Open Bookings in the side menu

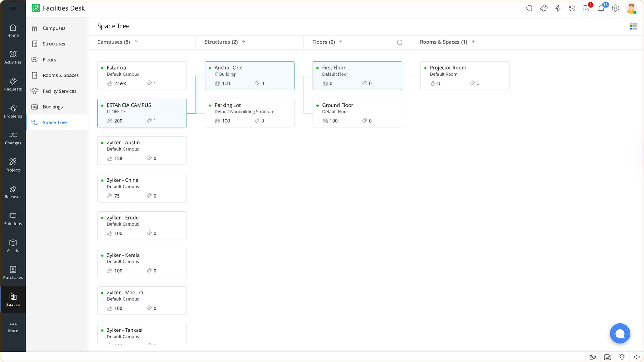[52, 107]
